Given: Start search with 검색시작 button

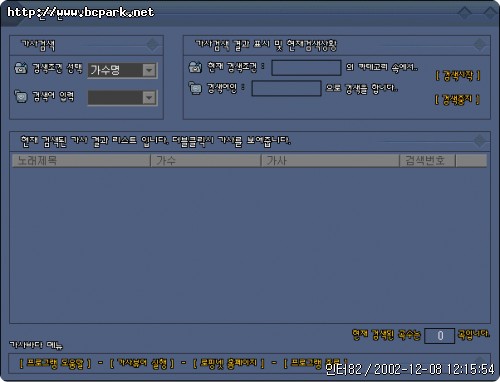Looking at the screenshot, I should pos(458,76).
